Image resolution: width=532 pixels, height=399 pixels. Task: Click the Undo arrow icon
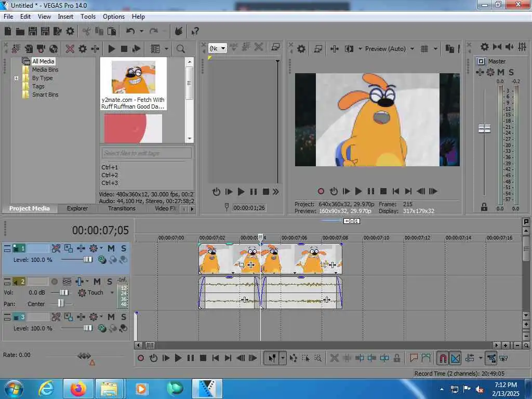click(130, 31)
